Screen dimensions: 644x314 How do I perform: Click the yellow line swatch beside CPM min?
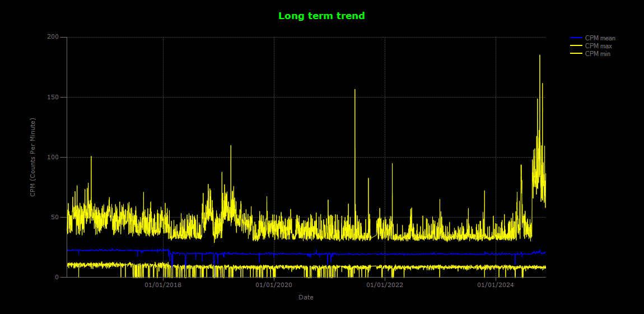point(576,54)
